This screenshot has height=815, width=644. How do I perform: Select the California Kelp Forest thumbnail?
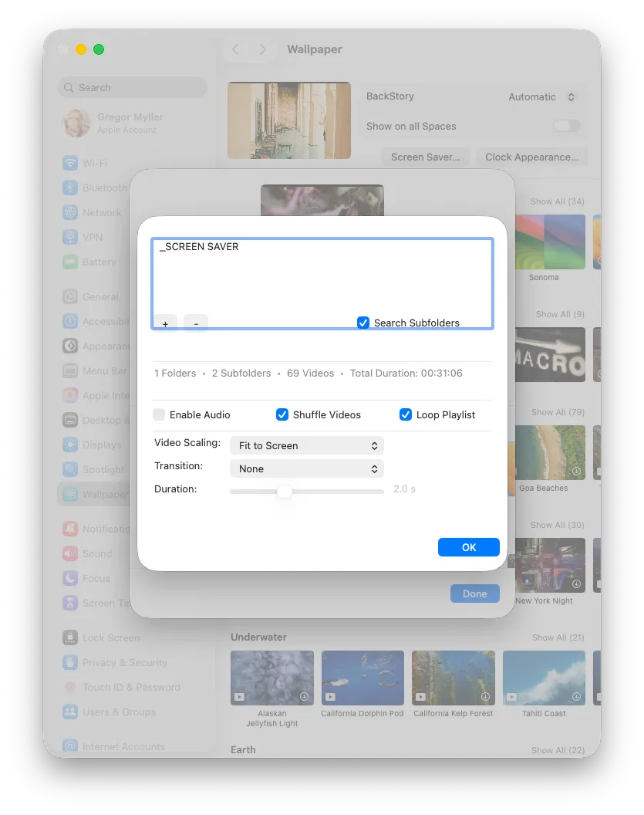[x=453, y=678]
